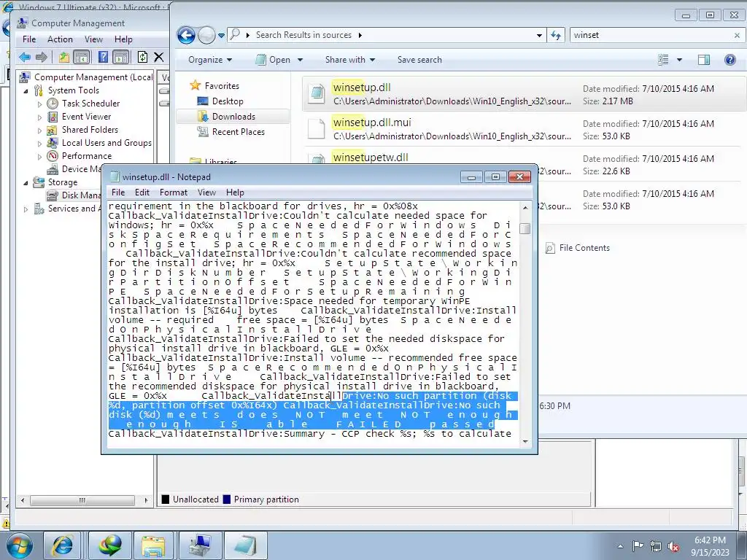
Task: Open Notepad's File menu
Action: coord(118,192)
